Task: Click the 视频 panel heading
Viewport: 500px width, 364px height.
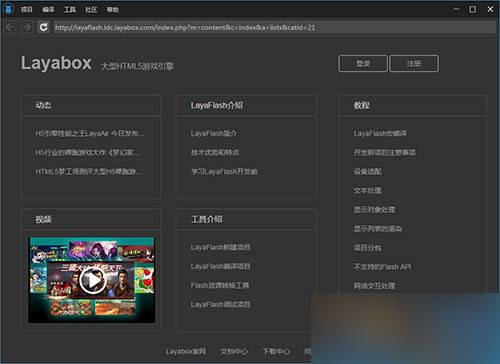Action: click(43, 219)
